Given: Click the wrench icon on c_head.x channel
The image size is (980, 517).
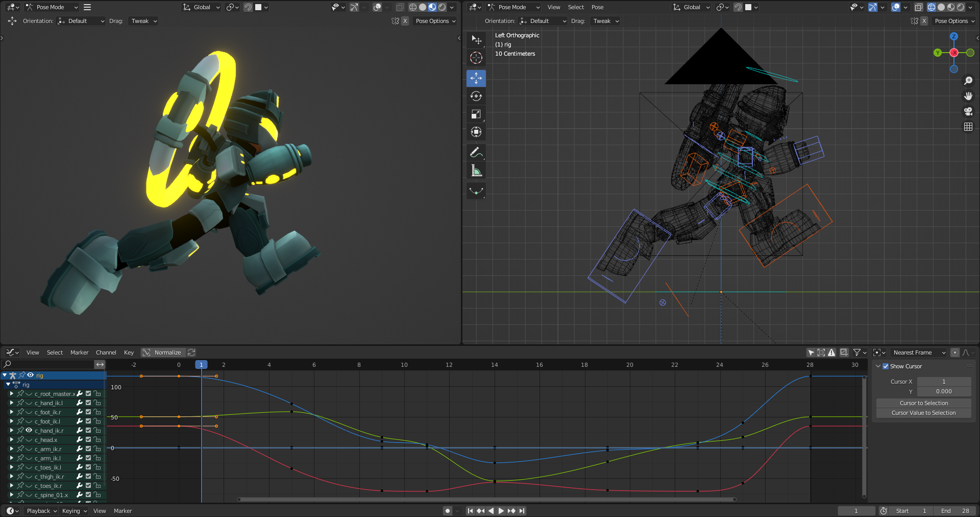Looking at the screenshot, I should point(80,439).
